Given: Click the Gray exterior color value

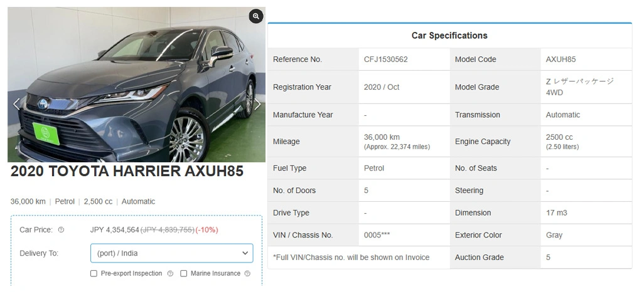Looking at the screenshot, I should (554, 235).
